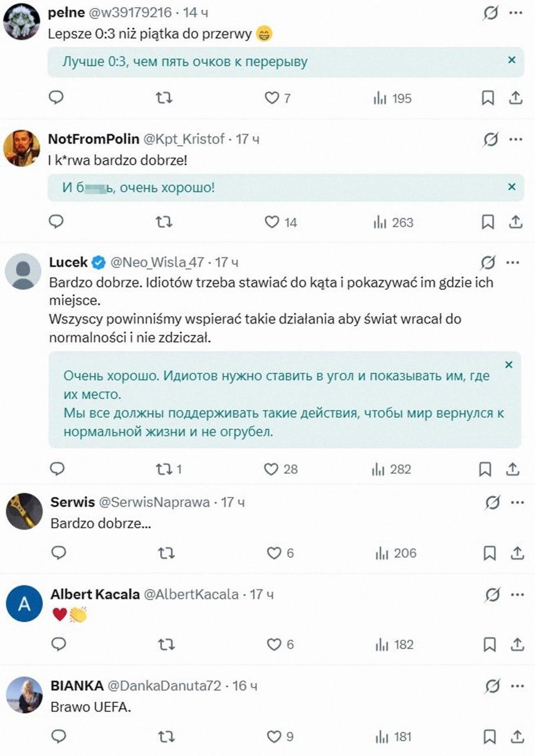Viewport: 535px width, 756px height.
Task: Like Lucek's comment about idiots
Action: click(x=271, y=469)
